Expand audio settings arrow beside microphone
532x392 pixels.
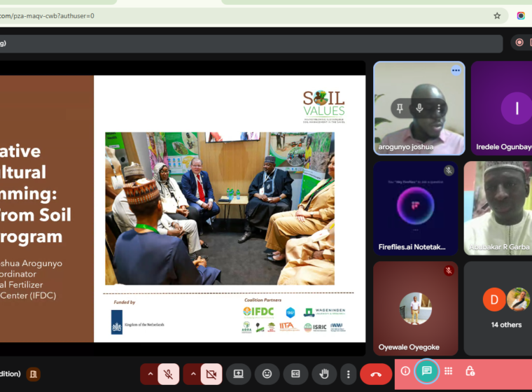(149, 374)
